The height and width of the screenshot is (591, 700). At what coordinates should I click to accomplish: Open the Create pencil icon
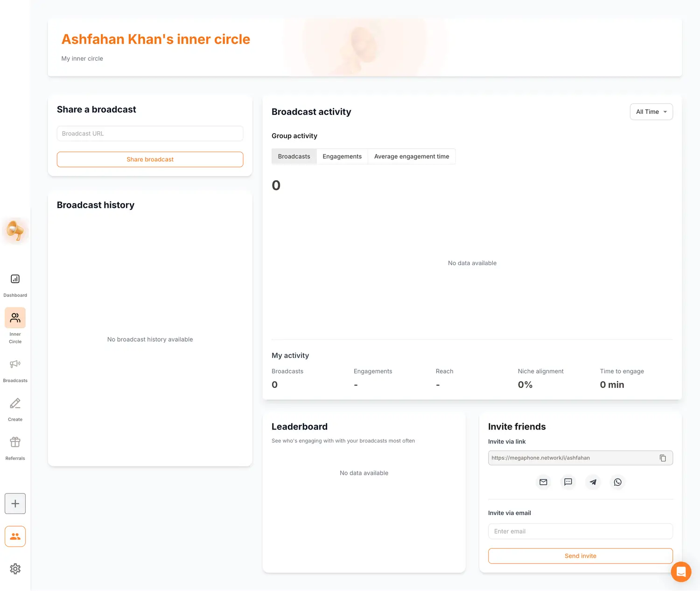tap(15, 403)
